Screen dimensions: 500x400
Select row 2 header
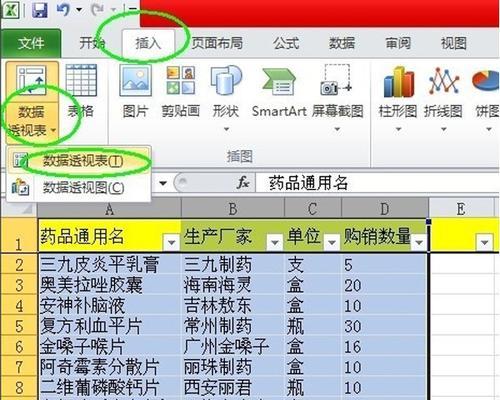tap(19, 265)
